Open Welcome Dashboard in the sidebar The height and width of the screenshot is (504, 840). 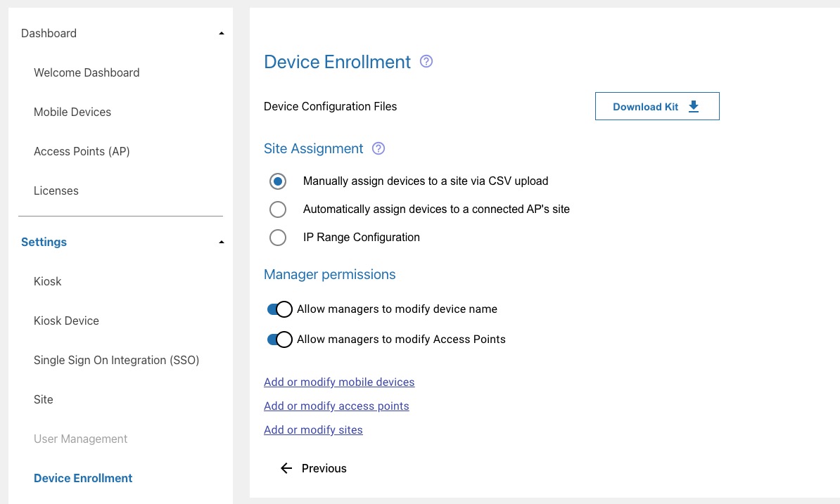pyautogui.click(x=87, y=72)
